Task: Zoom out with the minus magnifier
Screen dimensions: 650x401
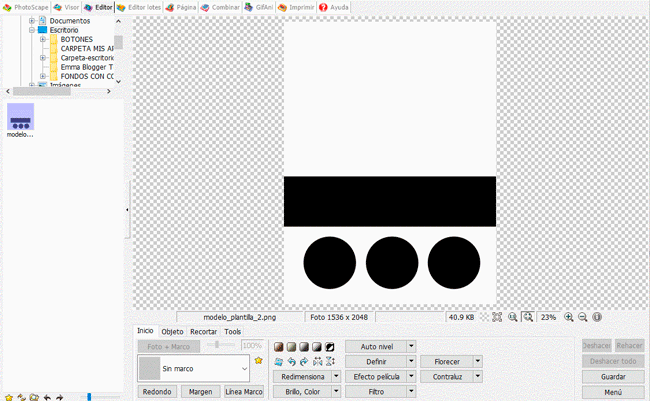Action: (x=582, y=317)
